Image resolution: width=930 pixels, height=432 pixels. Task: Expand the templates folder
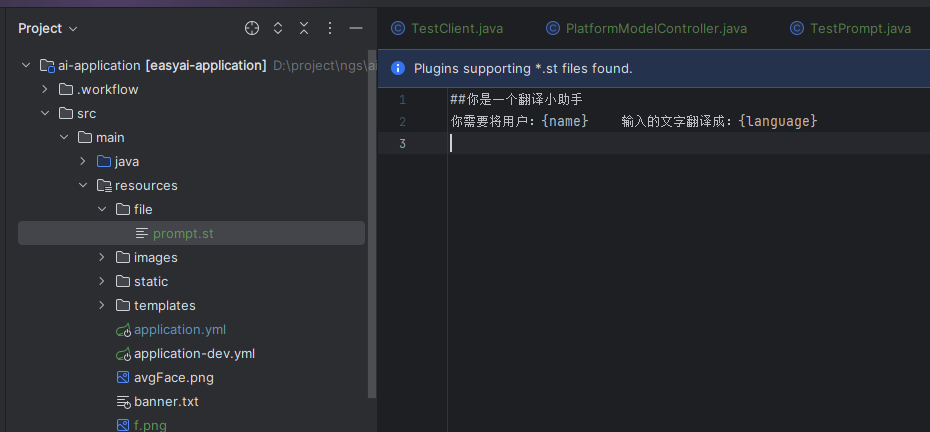coord(102,305)
